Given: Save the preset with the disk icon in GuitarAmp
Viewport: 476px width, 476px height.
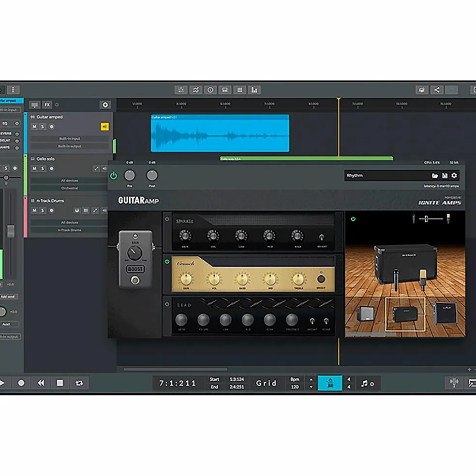Looking at the screenshot, I should click(445, 176).
